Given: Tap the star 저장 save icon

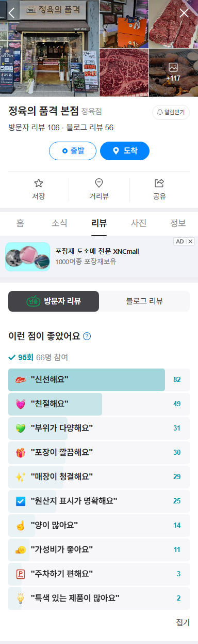Looking at the screenshot, I should 39,183.
